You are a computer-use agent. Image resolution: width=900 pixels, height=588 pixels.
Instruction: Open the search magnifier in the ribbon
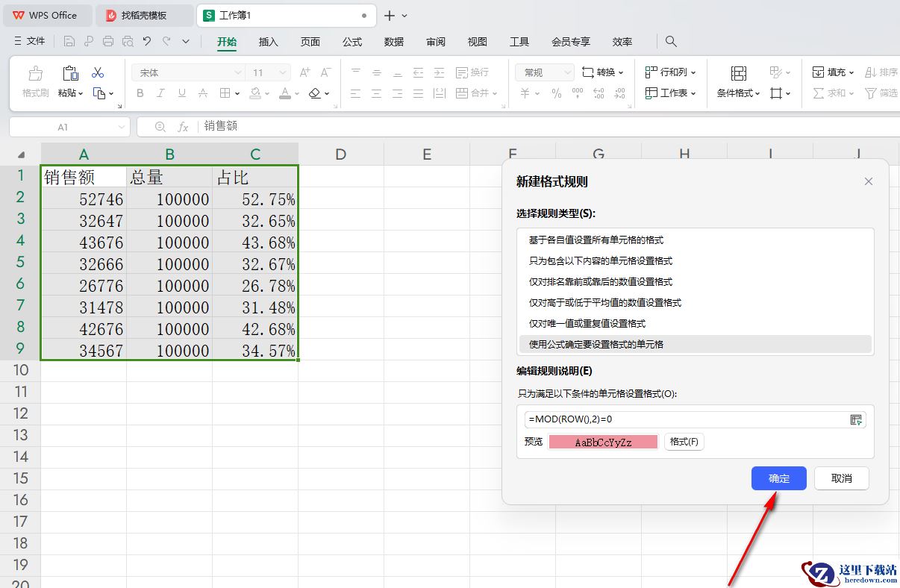[x=671, y=42]
